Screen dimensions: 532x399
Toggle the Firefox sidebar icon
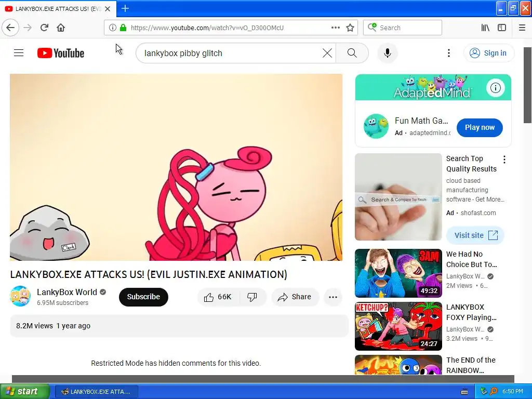click(x=502, y=28)
